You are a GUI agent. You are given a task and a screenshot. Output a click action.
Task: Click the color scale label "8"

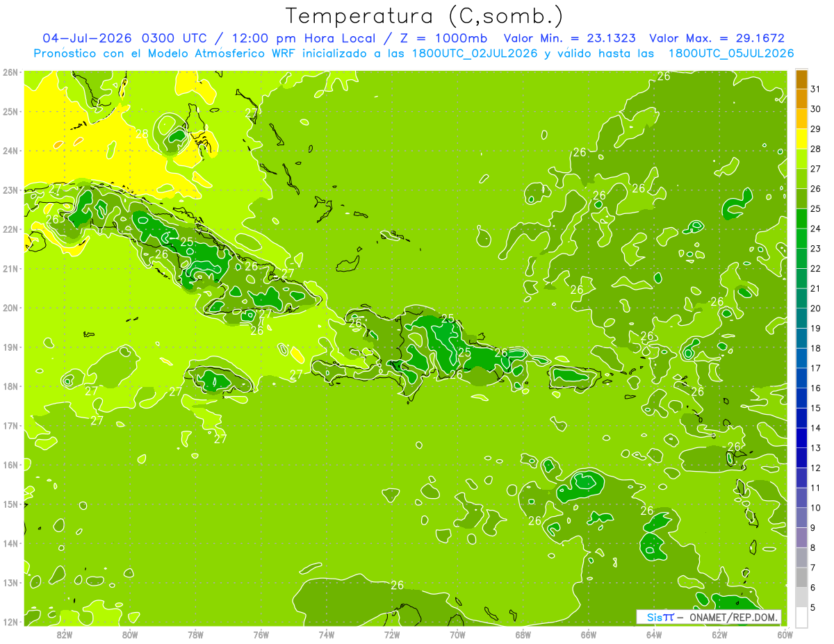point(813,547)
